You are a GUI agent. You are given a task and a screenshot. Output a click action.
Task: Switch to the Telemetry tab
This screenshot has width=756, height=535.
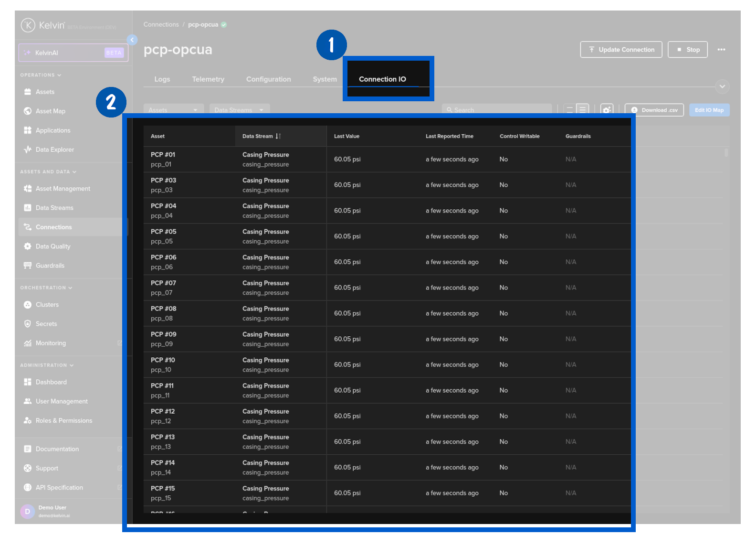click(208, 79)
